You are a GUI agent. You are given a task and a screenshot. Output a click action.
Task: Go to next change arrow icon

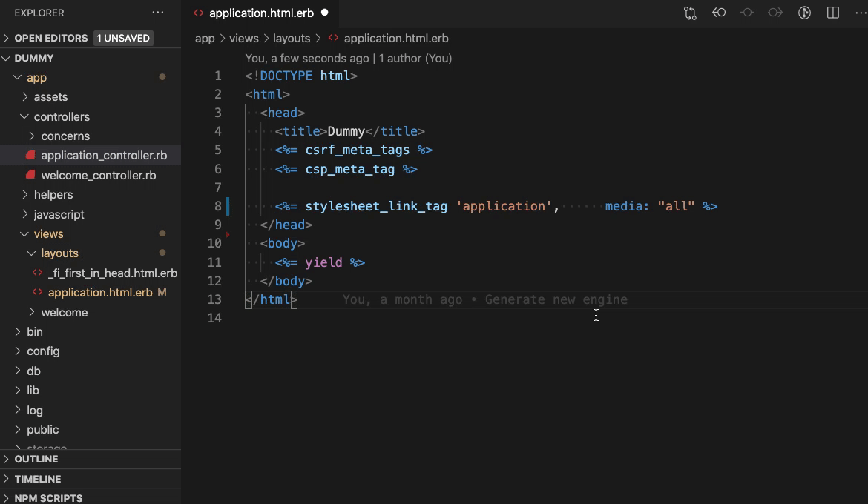tap(775, 12)
